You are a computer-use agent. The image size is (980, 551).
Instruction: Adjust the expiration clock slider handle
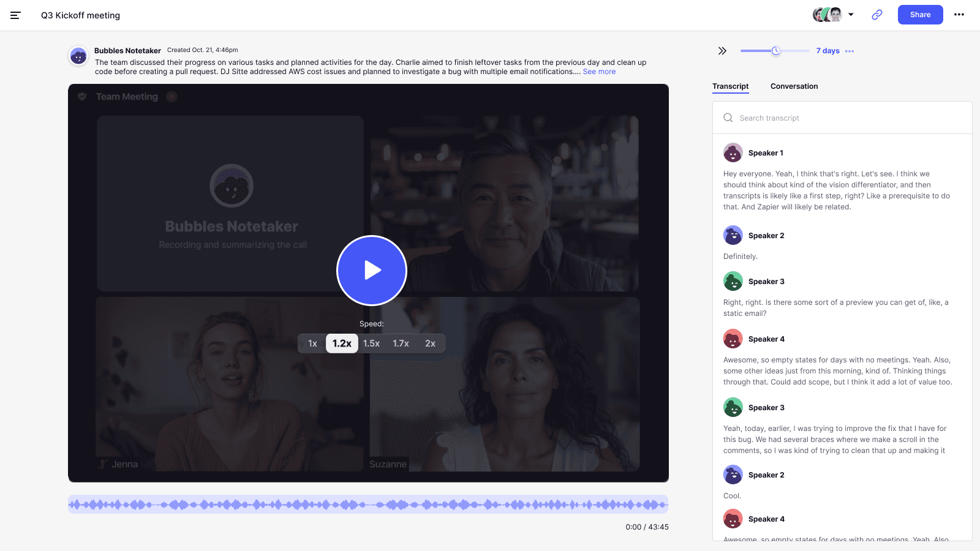[x=776, y=51]
